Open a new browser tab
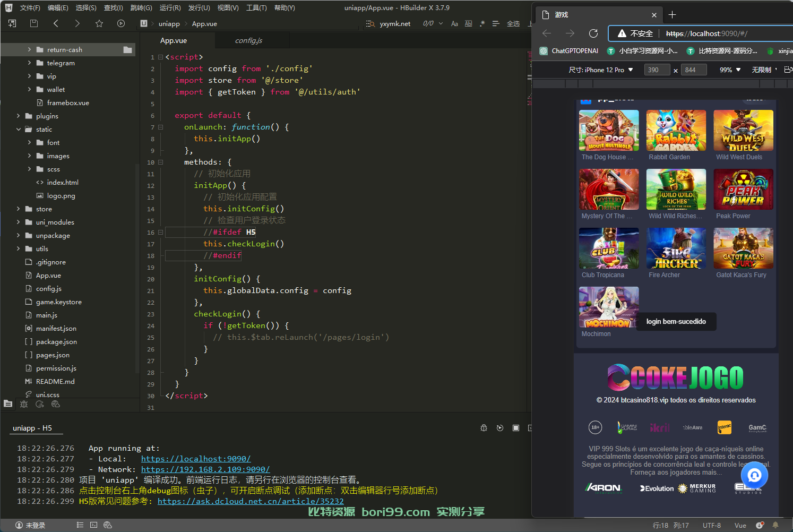This screenshot has height=532, width=793. coord(672,15)
